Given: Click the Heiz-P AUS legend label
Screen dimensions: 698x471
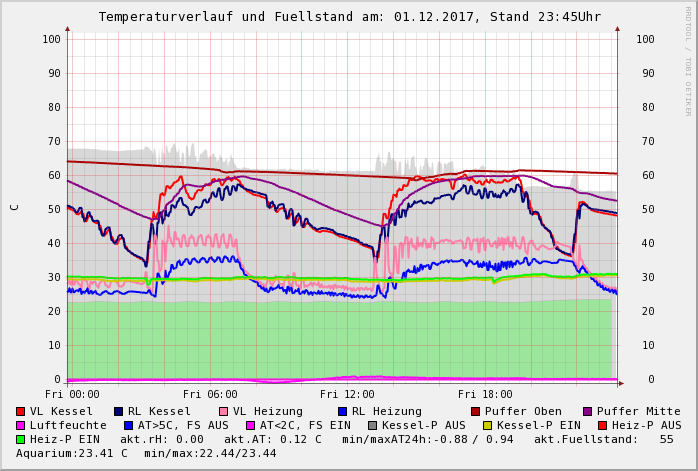Looking at the screenshot, I should [646, 425].
